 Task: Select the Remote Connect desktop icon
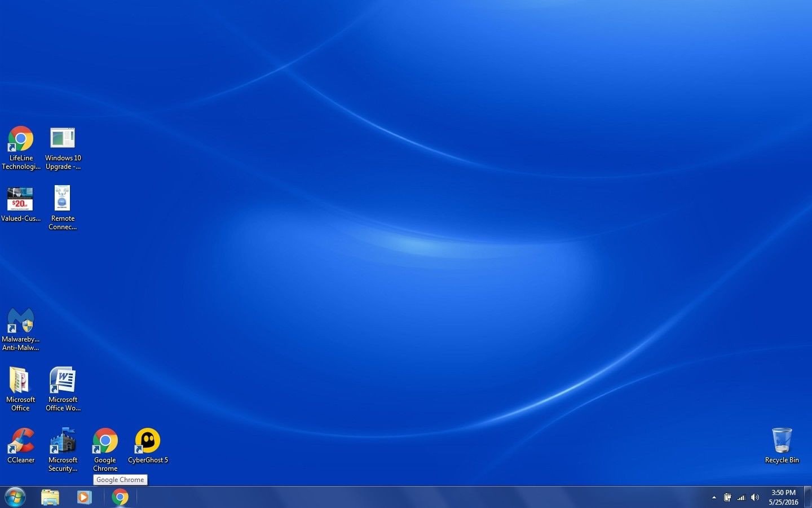pyautogui.click(x=63, y=199)
